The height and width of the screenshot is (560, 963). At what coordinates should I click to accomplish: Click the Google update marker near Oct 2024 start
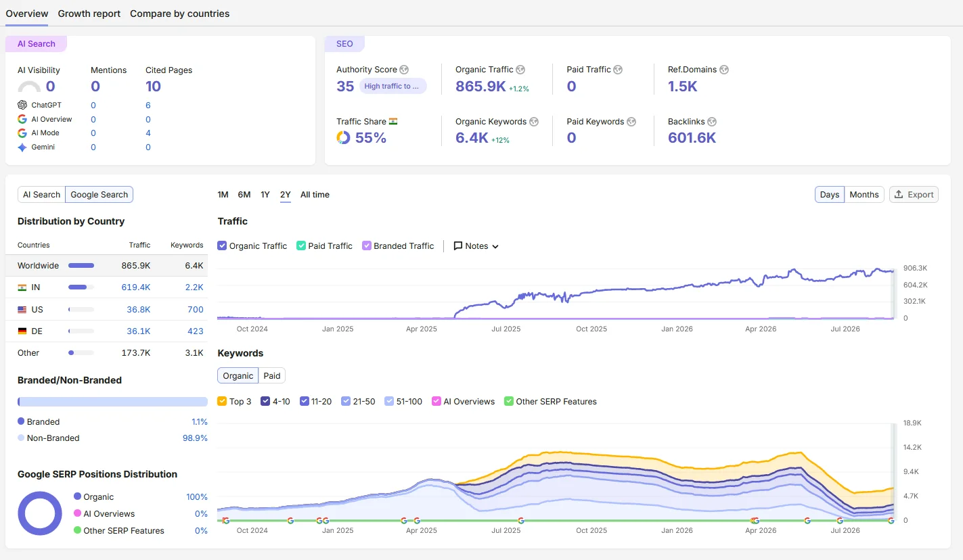[x=226, y=521]
